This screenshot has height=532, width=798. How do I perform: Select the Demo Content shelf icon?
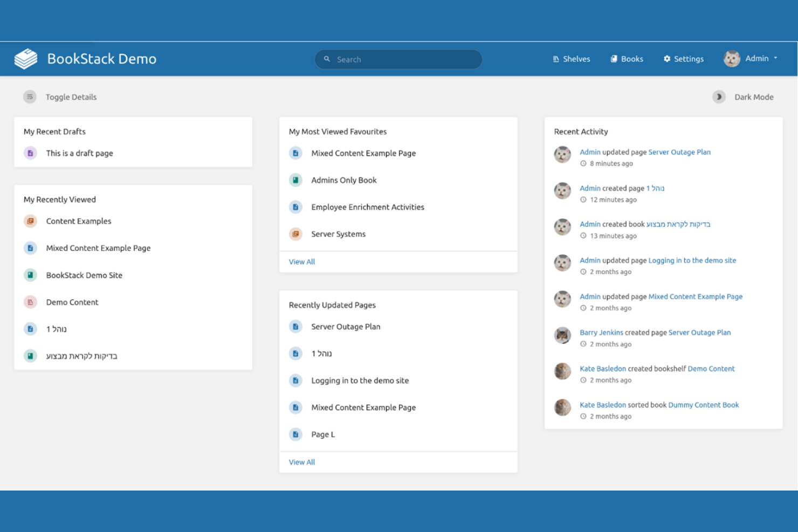tap(30, 302)
